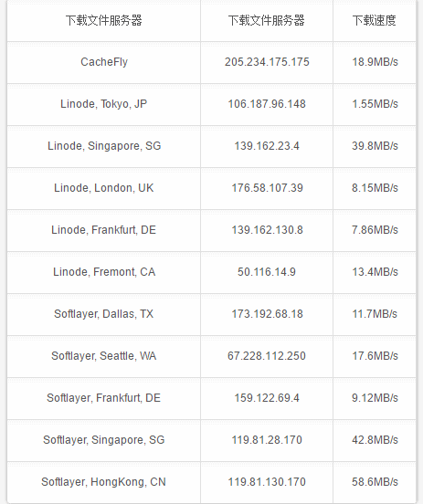Click Softlayer, HongKong, CN entry
This screenshot has height=504, width=423.
click(103, 482)
